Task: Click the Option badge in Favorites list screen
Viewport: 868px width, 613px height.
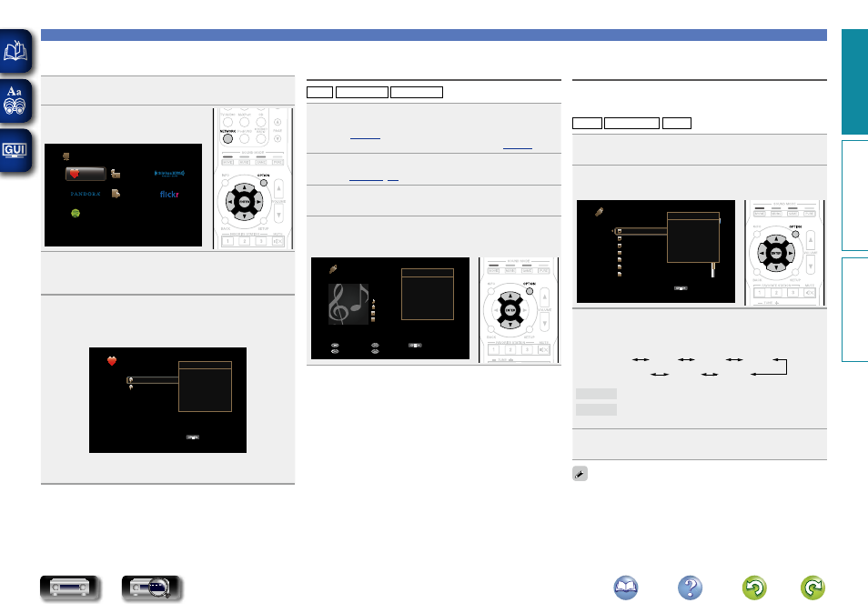Action: click(193, 437)
